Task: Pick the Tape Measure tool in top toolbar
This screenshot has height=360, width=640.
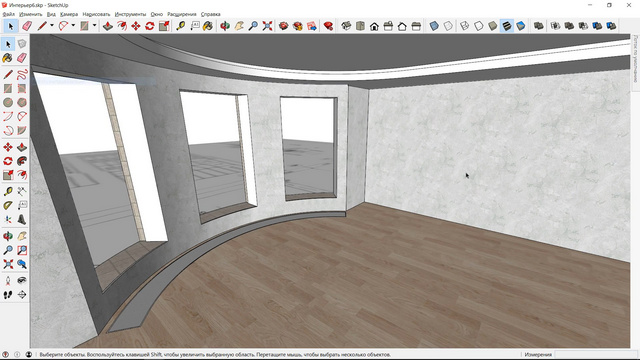Action: pos(180,26)
